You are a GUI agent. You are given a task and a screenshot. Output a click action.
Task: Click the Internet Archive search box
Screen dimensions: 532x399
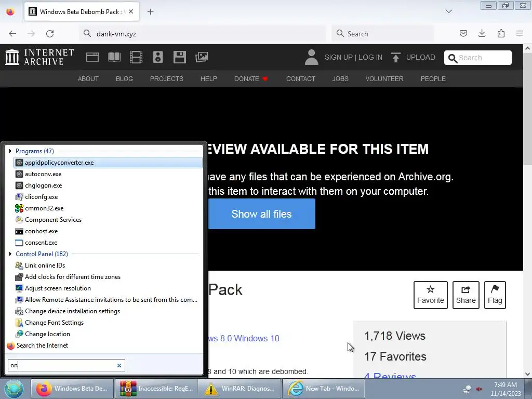click(478, 58)
